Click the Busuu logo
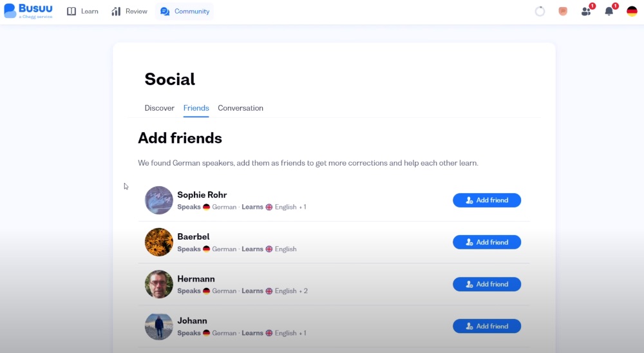This screenshot has height=353, width=644. point(28,11)
